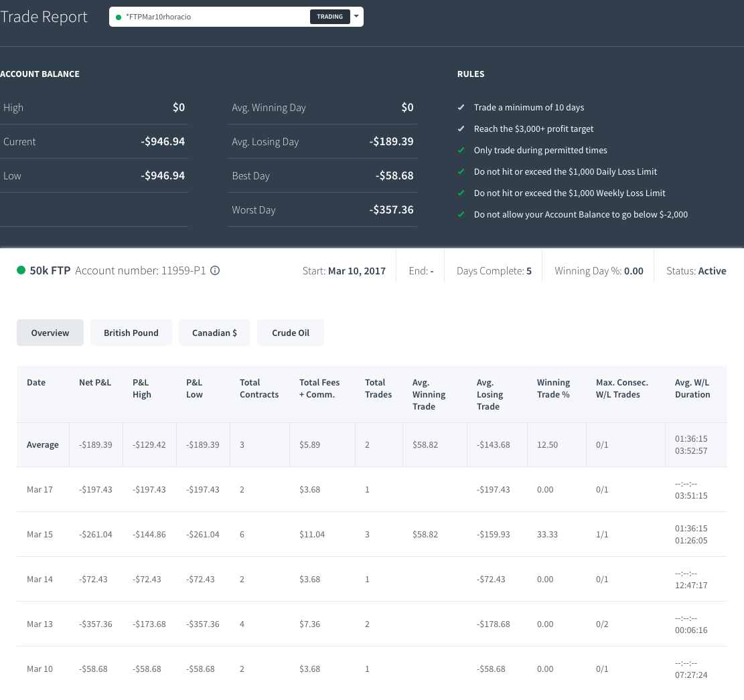744x700 pixels.
Task: Click the TRADING badge in account selector
Action: (x=329, y=17)
